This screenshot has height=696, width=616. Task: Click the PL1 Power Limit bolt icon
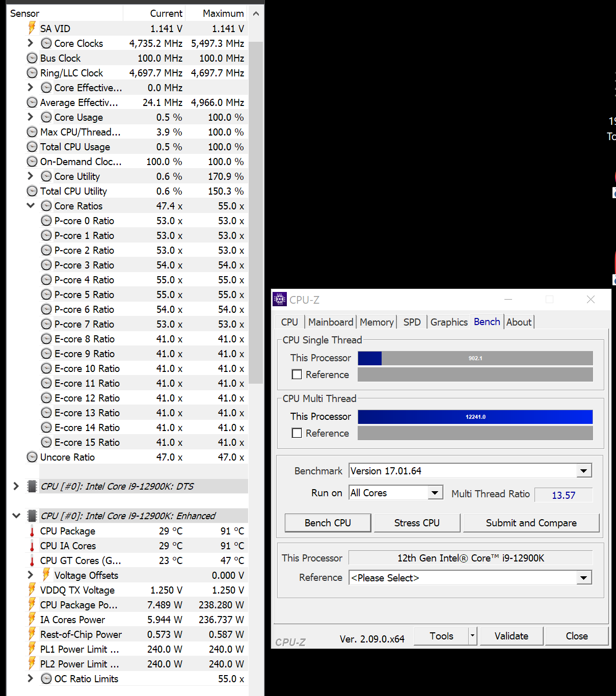(x=32, y=649)
